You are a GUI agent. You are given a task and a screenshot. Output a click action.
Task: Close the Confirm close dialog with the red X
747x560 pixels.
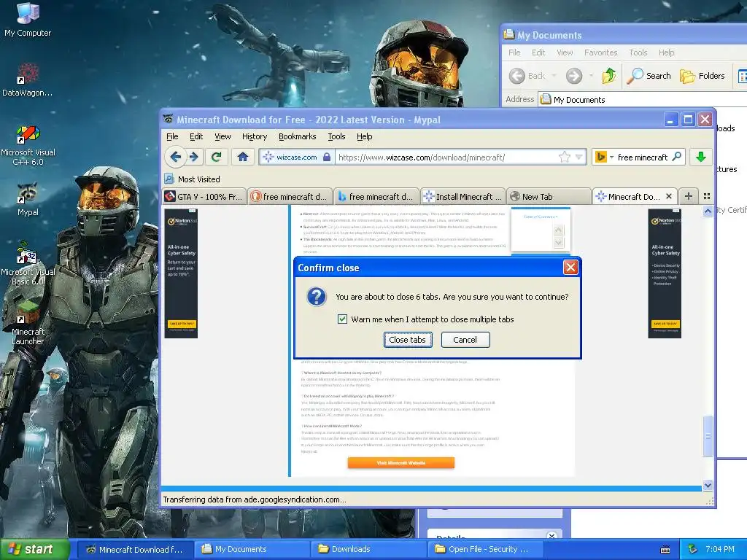tap(570, 267)
